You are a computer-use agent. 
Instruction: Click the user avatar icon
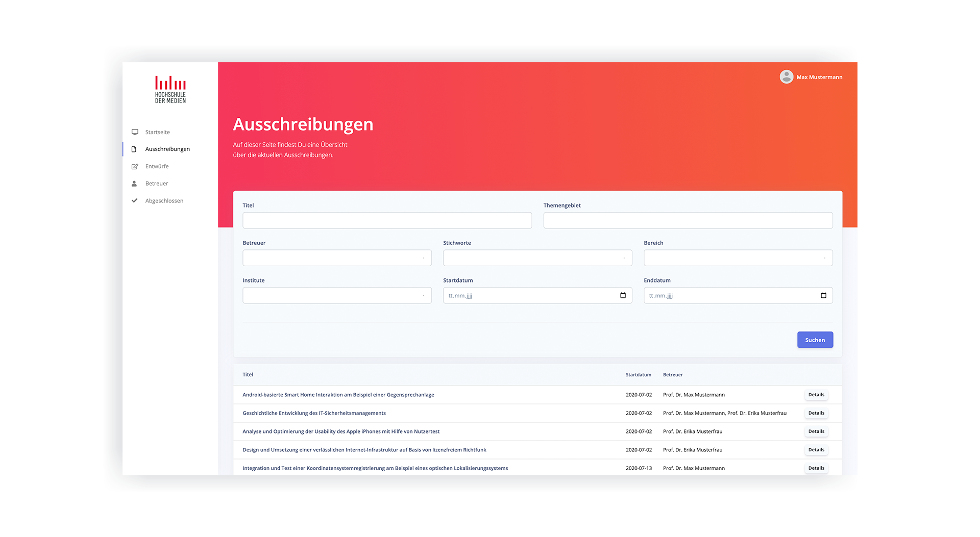(787, 77)
